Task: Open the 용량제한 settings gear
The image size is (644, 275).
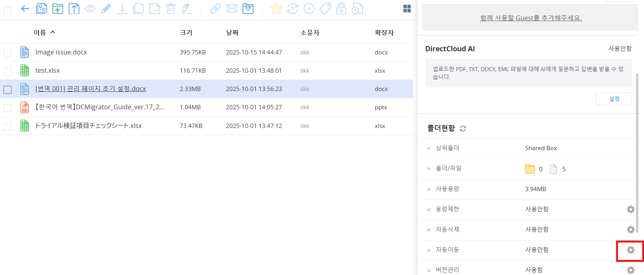Action: [630, 209]
